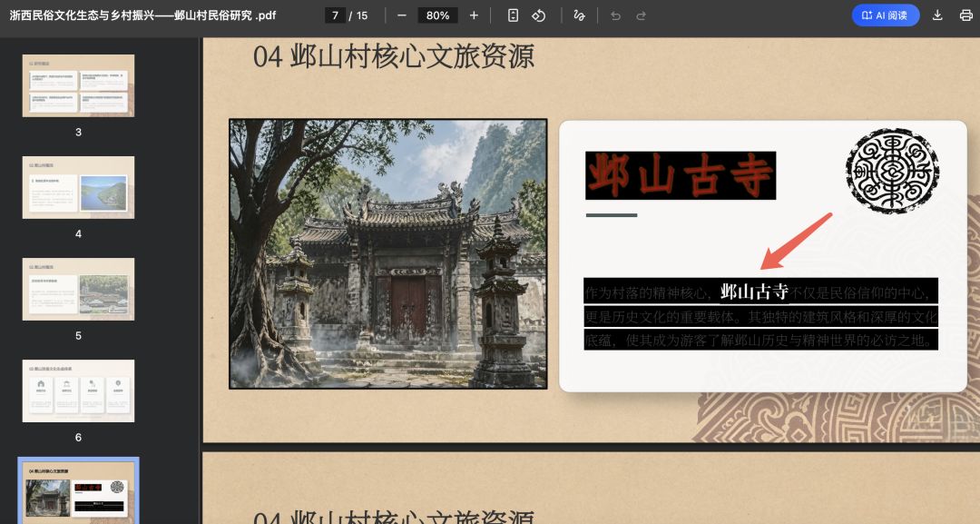This screenshot has height=524, width=980.
Task: Change the 80% zoom level field
Action: 437,15
